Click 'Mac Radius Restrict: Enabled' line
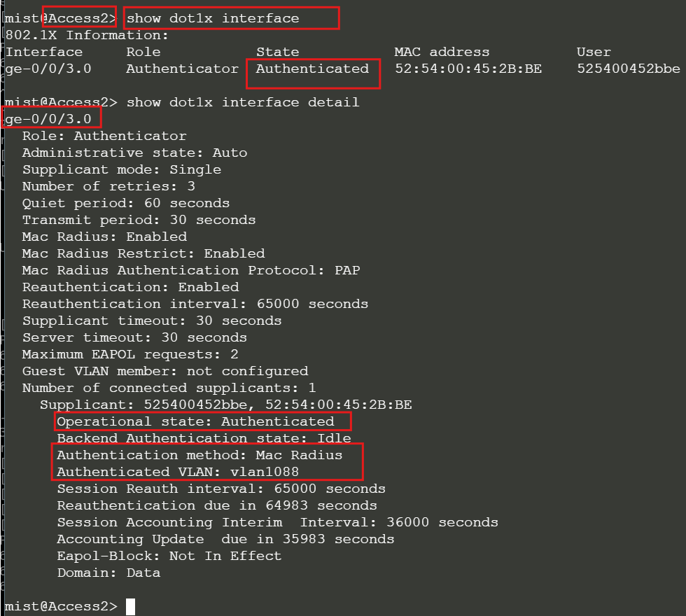 143,253
